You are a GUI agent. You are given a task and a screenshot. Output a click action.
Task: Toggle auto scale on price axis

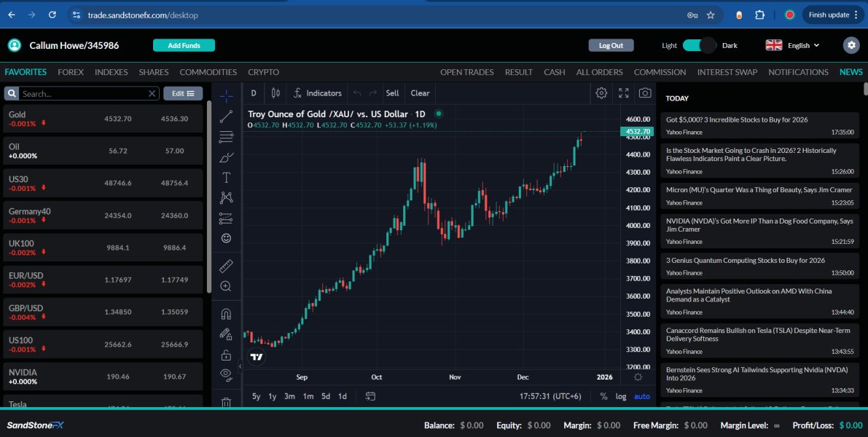tap(641, 396)
